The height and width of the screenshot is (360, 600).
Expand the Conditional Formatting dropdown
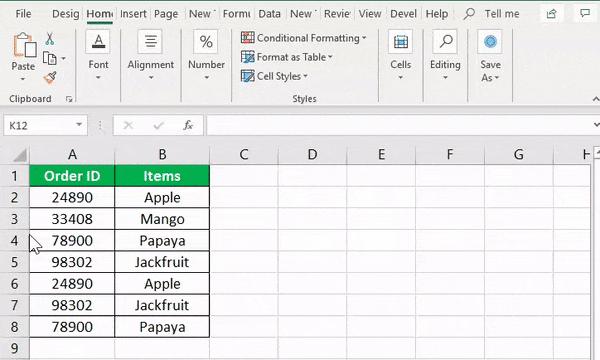364,37
